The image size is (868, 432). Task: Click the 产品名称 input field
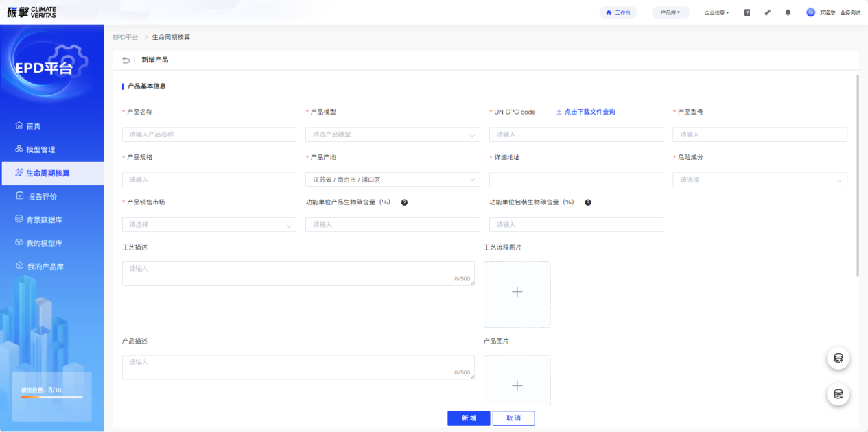coord(209,134)
